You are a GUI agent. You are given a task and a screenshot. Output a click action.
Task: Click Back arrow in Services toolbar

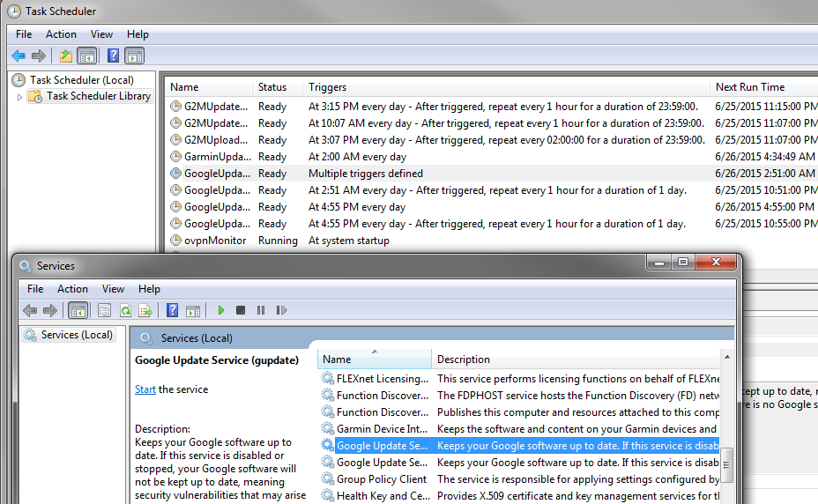[x=30, y=310]
